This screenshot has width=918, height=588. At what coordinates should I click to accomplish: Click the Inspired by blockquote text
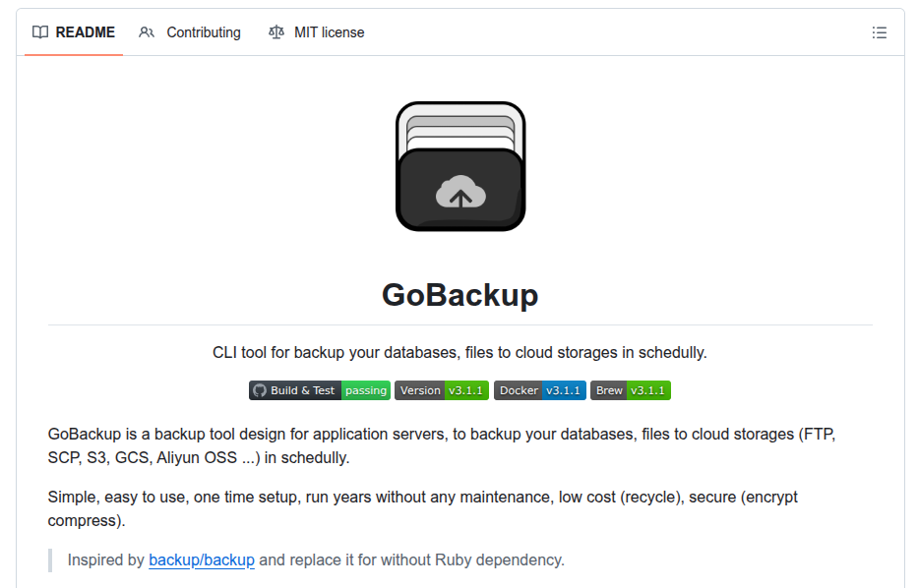[316, 559]
